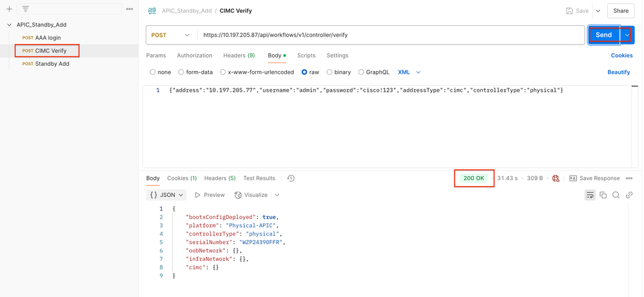Open the POST method dropdown
Screen dimensions: 644x297
click(x=171, y=35)
